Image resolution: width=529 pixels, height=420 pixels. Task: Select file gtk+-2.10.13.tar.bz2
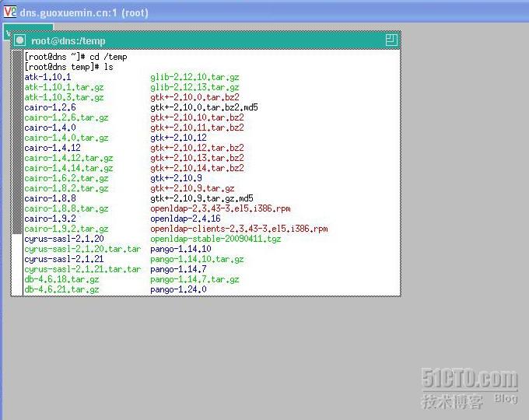coord(197,158)
